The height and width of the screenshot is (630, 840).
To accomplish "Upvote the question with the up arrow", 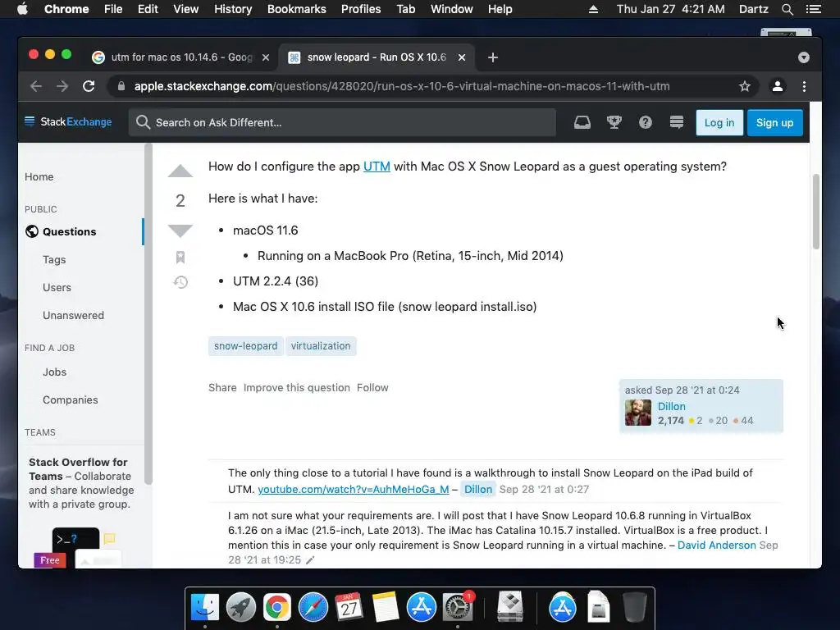I will click(x=180, y=171).
